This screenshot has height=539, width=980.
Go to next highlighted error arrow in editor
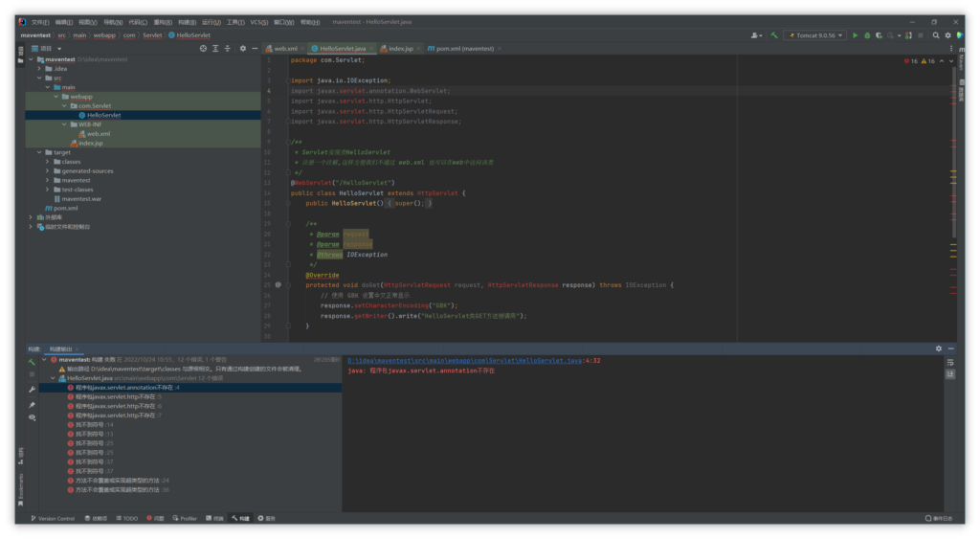pos(951,61)
